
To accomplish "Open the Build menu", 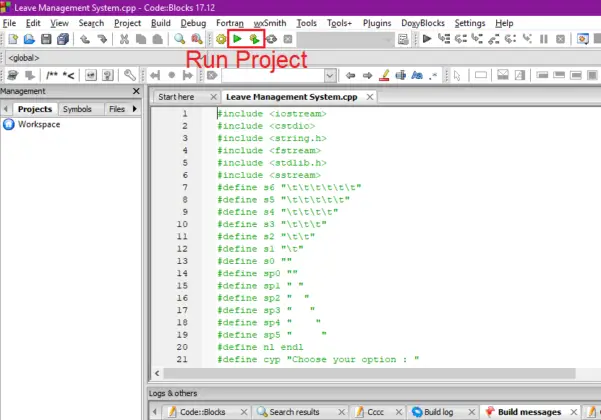I will point(160,22).
